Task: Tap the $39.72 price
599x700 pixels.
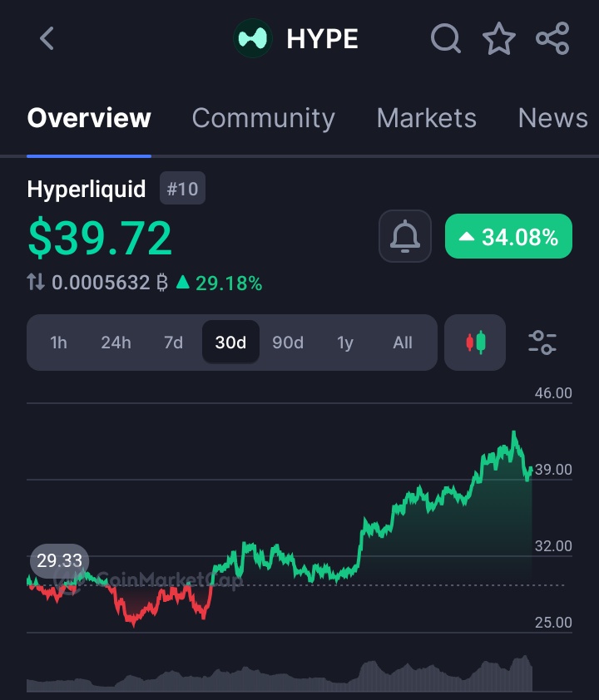Action: coord(100,237)
